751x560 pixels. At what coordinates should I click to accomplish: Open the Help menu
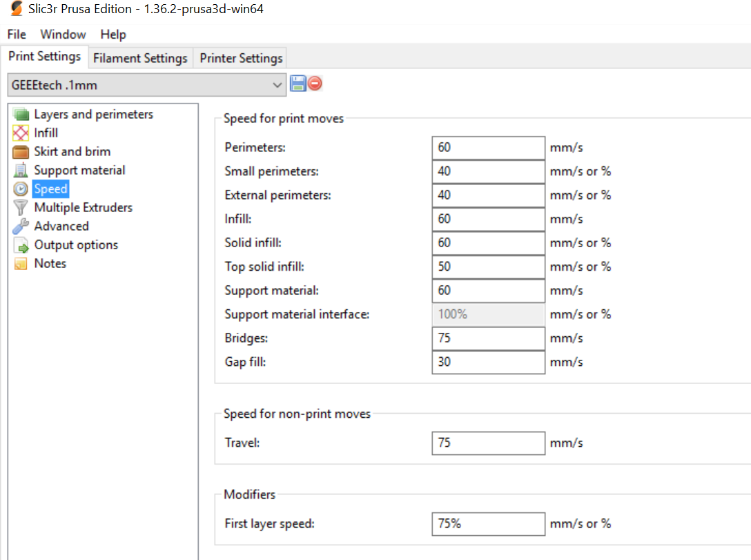(x=113, y=35)
